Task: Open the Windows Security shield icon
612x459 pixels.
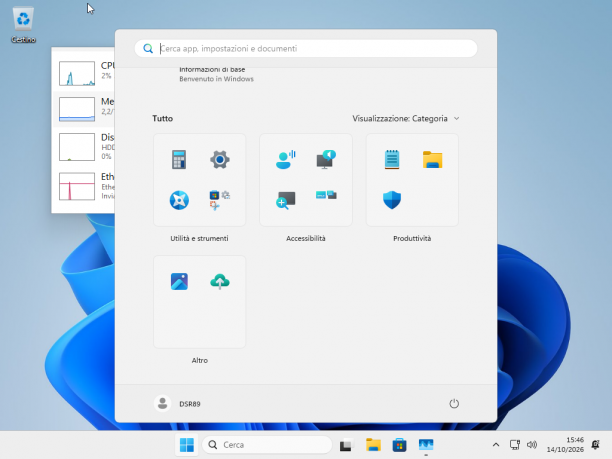Action: 392,200
